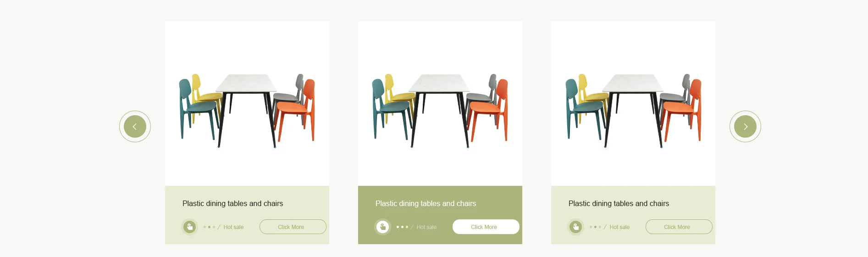The height and width of the screenshot is (257, 868).
Task: Click the Hot sale label in the right card
Action: tap(619, 227)
